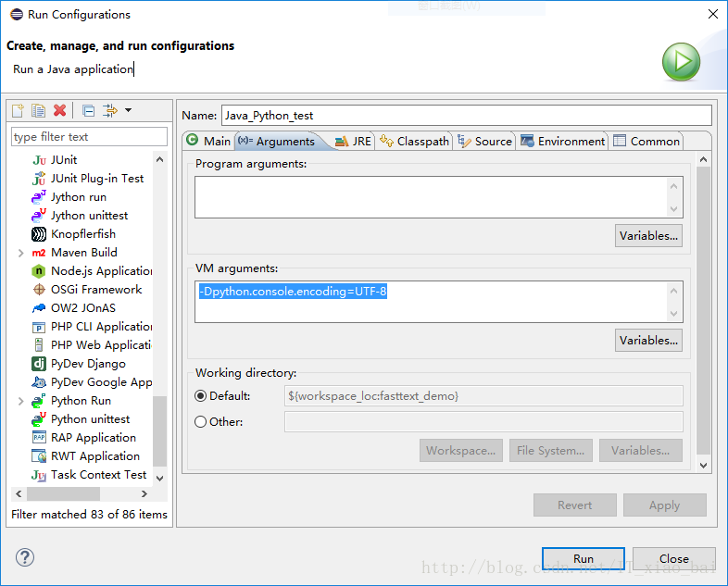
Task: Select the Default working directory radio button
Action: [x=201, y=396]
